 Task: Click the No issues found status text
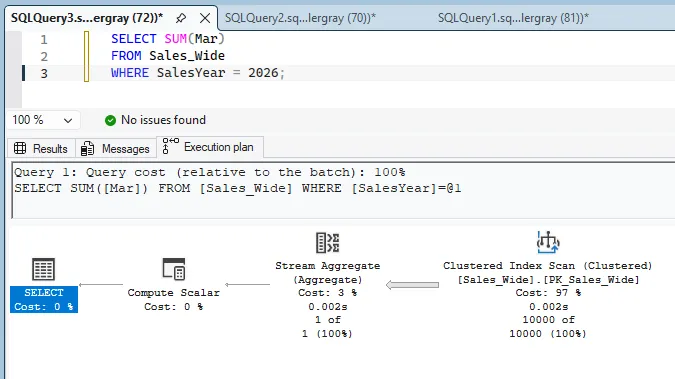(164, 120)
